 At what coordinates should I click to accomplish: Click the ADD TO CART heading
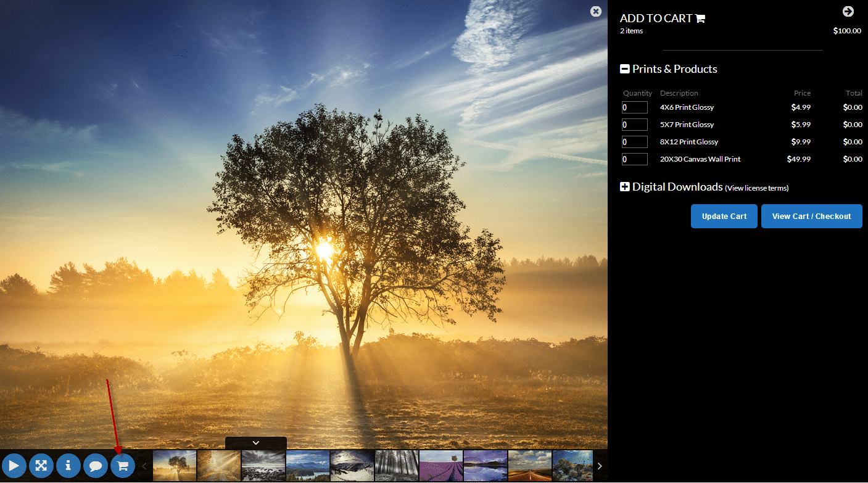[656, 19]
